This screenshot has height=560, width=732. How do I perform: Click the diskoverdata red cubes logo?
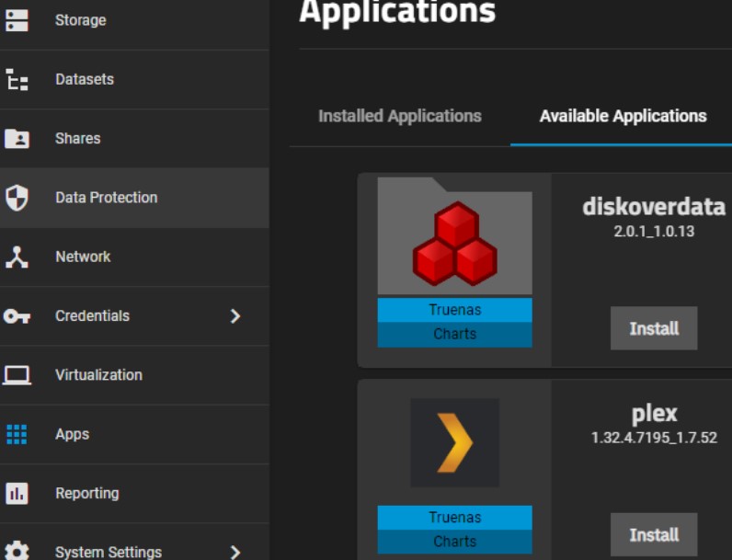coord(454,244)
